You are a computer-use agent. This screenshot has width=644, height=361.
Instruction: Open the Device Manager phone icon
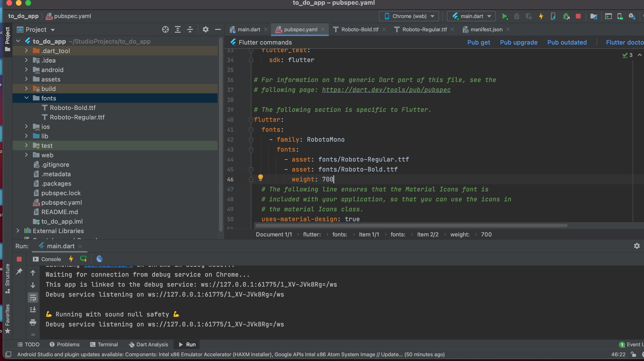(620, 16)
